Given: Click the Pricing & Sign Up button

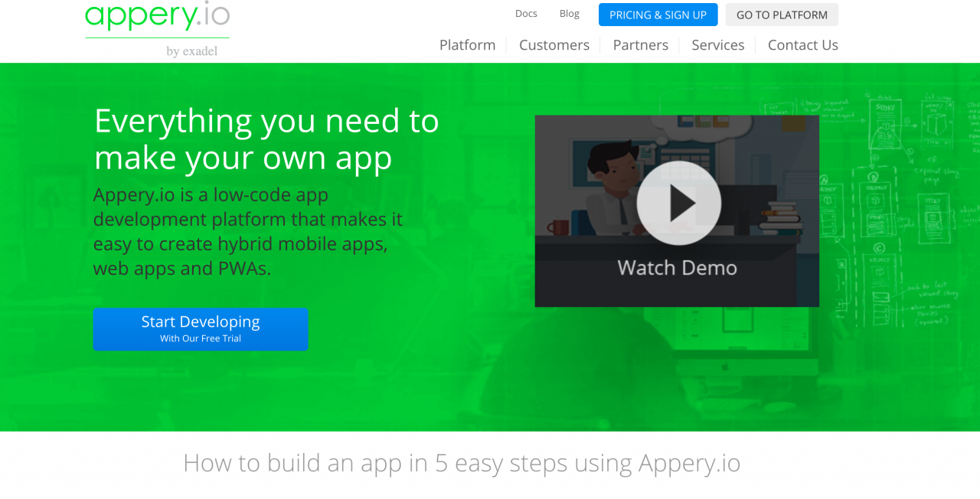Looking at the screenshot, I should pos(658,15).
